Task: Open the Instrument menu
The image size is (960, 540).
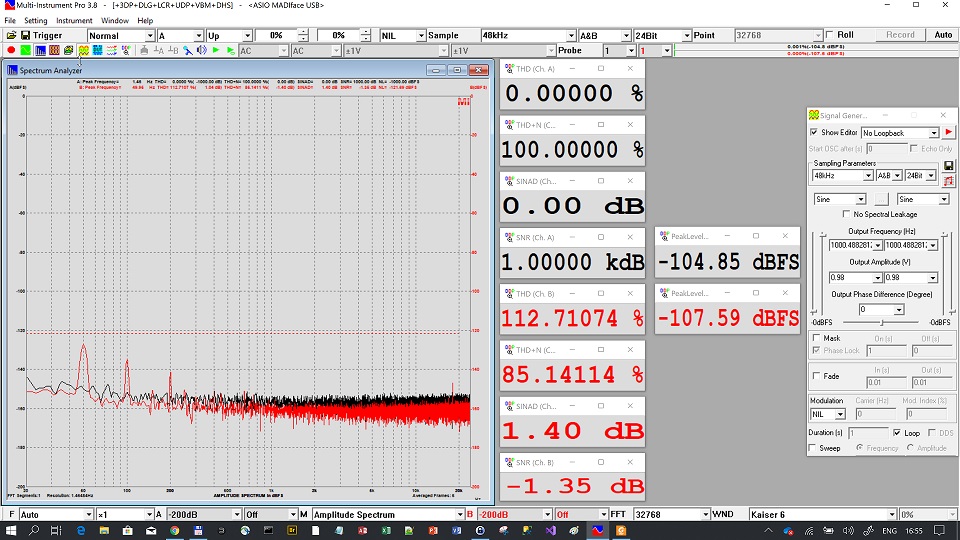Action: (74, 20)
